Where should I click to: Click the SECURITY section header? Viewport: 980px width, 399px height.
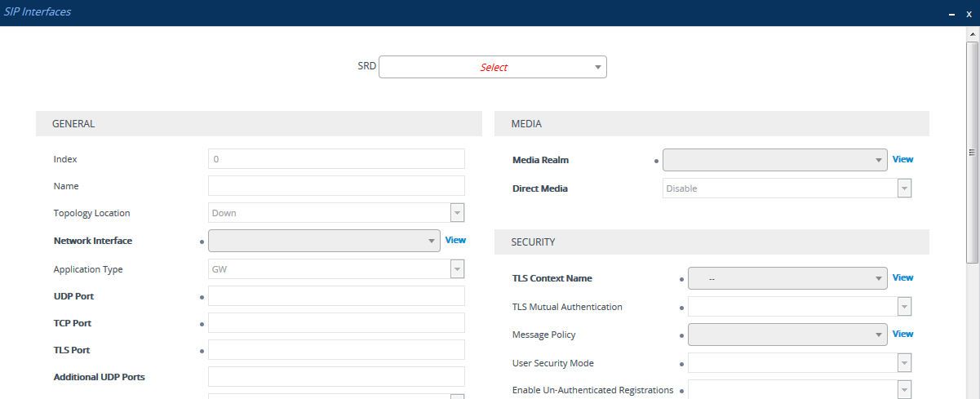tap(712, 242)
